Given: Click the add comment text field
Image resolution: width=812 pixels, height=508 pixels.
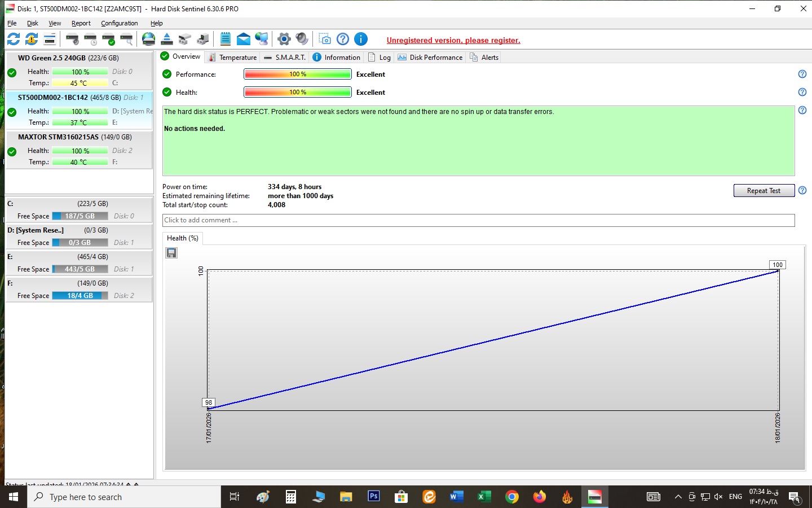Looking at the screenshot, I should pyautogui.click(x=478, y=220).
